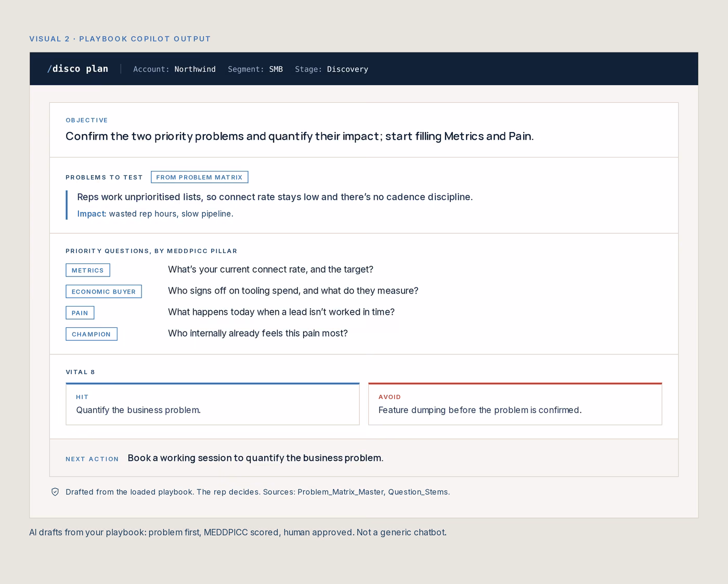This screenshot has height=584, width=728.
Task: Click the NEXT ACTION label
Action: (x=92, y=459)
